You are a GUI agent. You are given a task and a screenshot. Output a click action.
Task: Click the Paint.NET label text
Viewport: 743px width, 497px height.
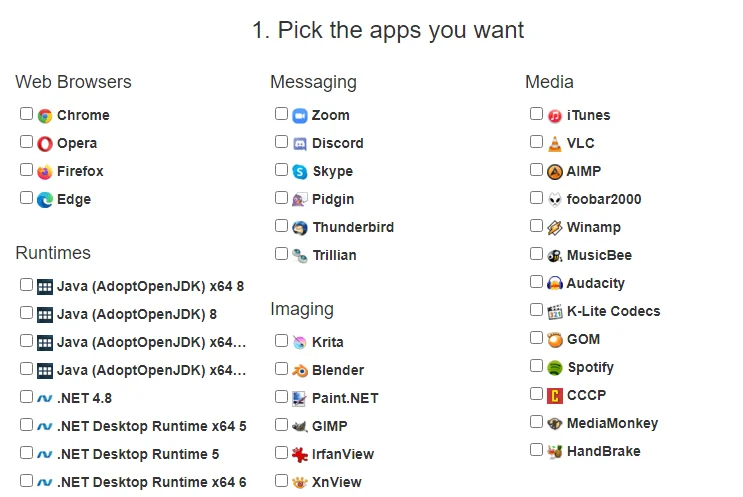pyautogui.click(x=345, y=398)
